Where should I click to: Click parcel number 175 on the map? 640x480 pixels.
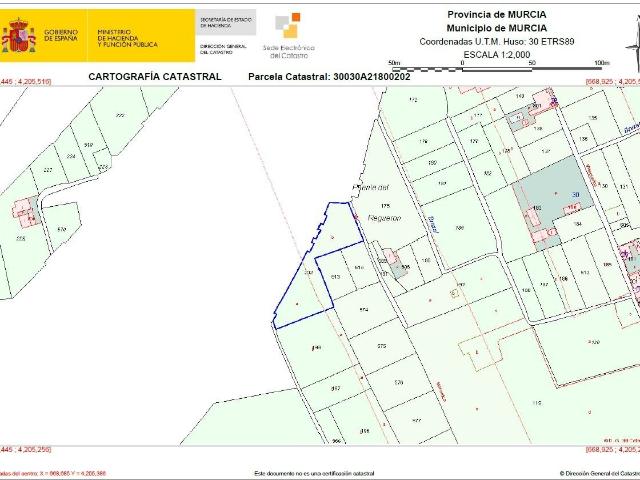(x=385, y=206)
